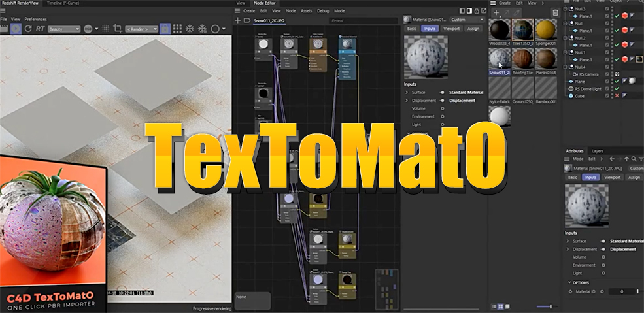The width and height of the screenshot is (644, 313).
Task: Open the Node menu in Node Editor
Action: (x=291, y=11)
